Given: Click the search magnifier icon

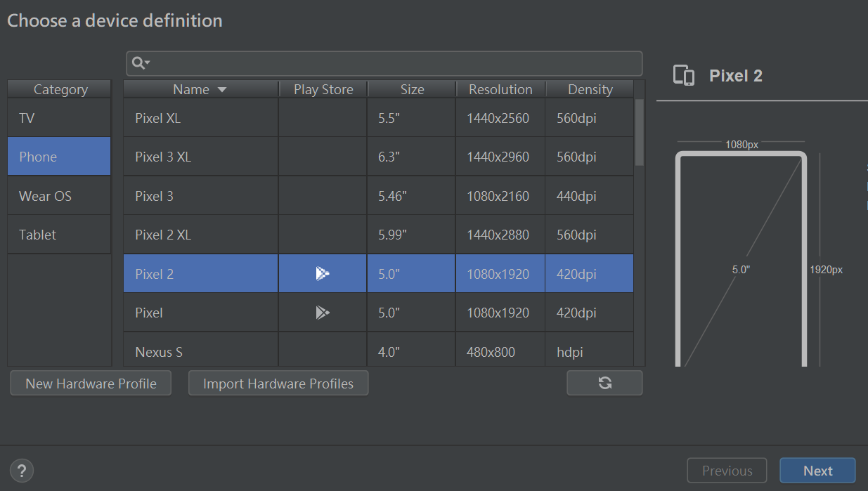Looking at the screenshot, I should tap(138, 63).
